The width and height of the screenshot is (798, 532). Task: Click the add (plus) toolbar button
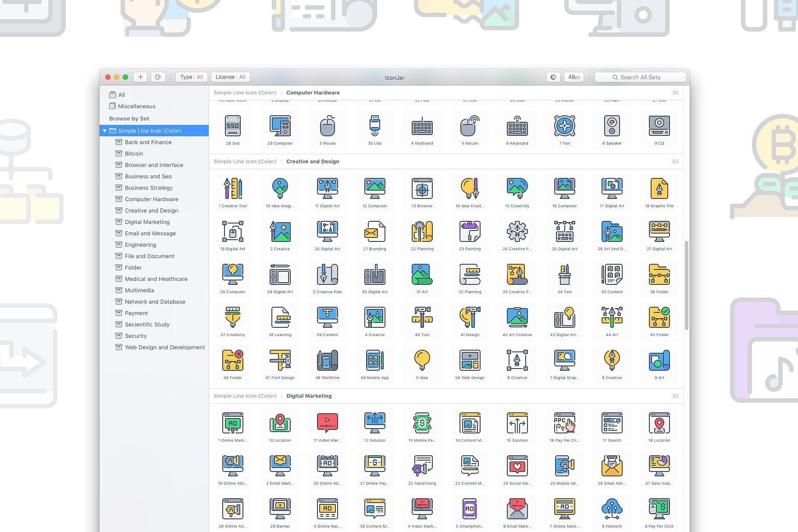pyautogui.click(x=140, y=77)
